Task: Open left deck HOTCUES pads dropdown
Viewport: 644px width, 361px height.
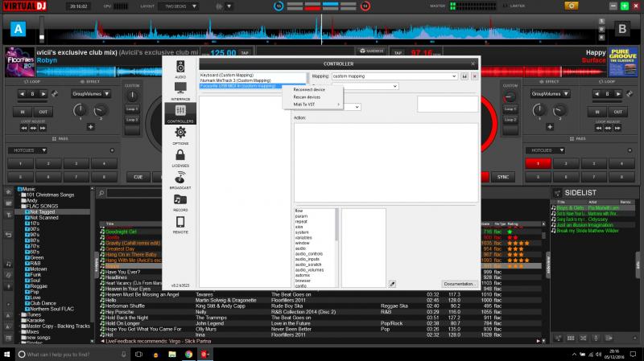Action: pyautogui.click(x=28, y=150)
